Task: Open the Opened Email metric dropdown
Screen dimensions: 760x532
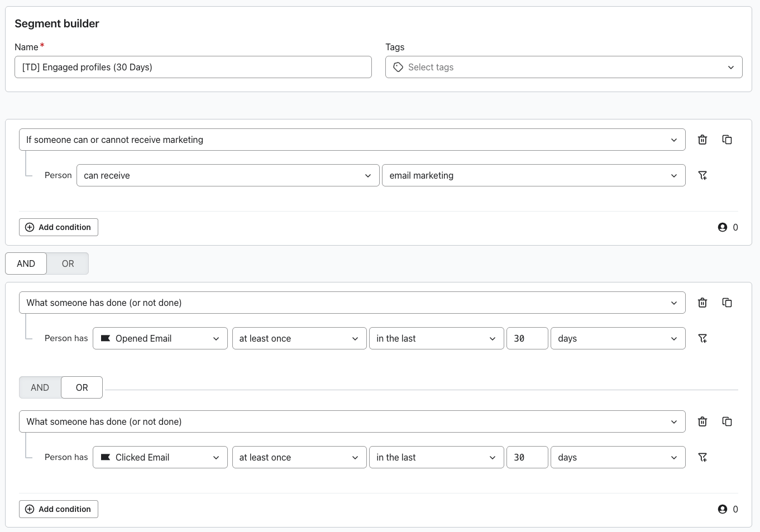Action: 160,338
